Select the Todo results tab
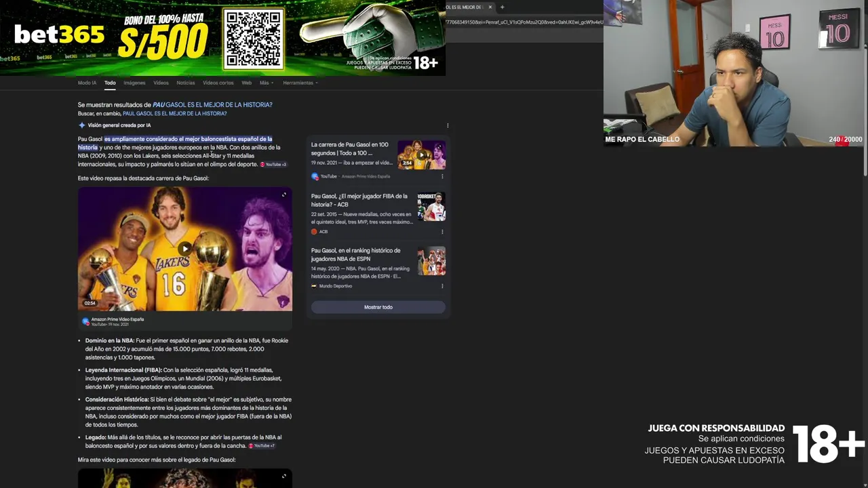868x488 pixels. coord(110,83)
